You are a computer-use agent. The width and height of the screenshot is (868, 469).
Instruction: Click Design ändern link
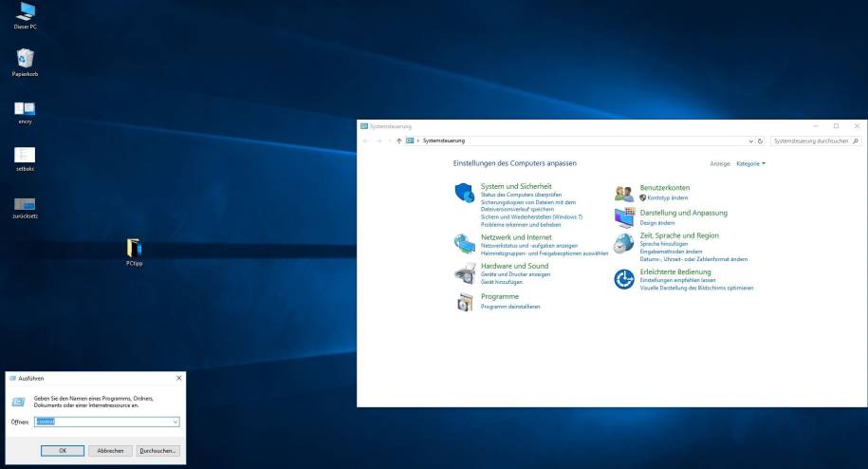[657, 223]
